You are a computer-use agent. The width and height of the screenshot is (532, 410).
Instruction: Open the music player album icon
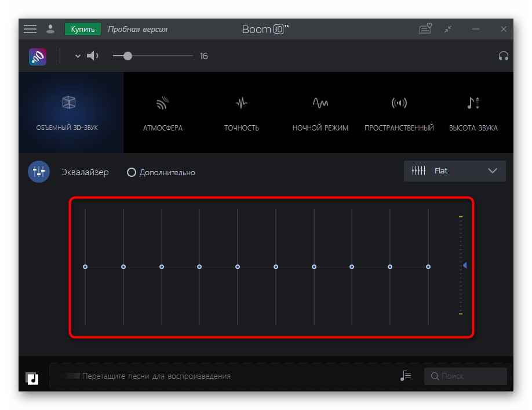32,378
